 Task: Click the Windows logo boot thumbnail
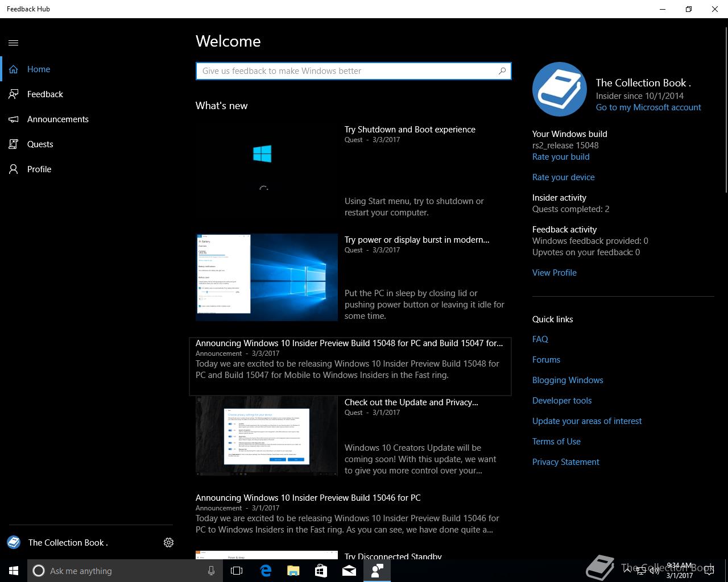(267, 168)
